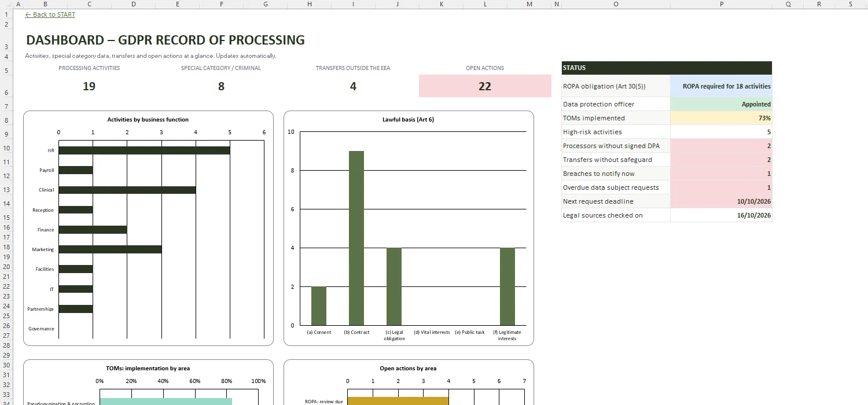Click the TOMs implemented 73% cell
The image size is (868, 405).
[x=721, y=118]
